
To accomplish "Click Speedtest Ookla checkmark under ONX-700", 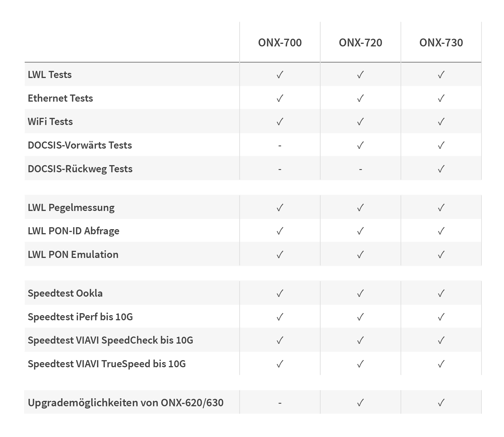I will 280,293.
